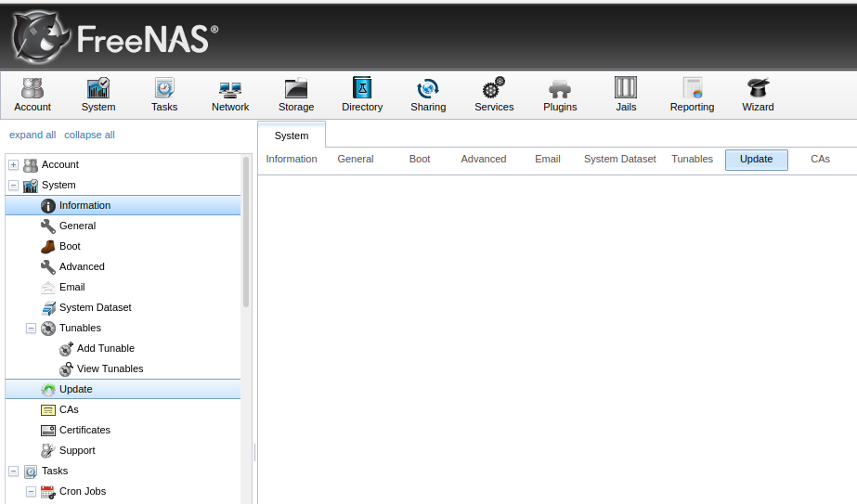
Task: Switch to the Advanced sub-tab
Action: [x=484, y=159]
